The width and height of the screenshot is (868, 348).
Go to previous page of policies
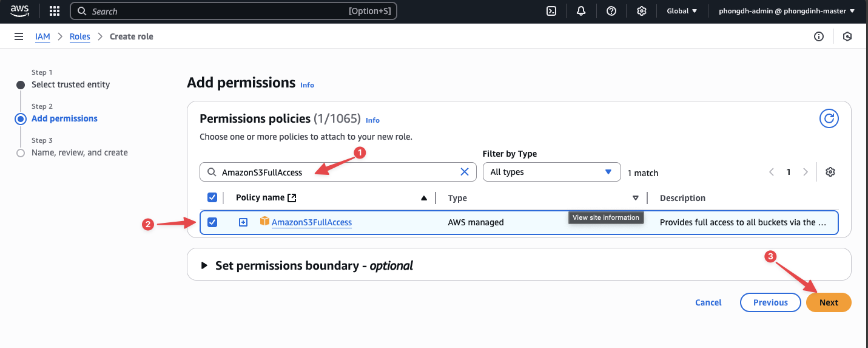point(772,172)
